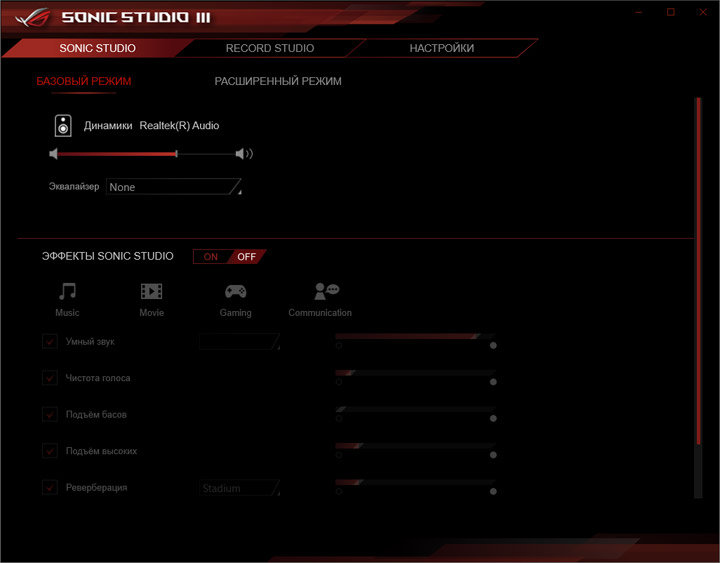The height and width of the screenshot is (563, 720).
Task: Open the Эквалайзер None dropdown
Action: pos(174,187)
